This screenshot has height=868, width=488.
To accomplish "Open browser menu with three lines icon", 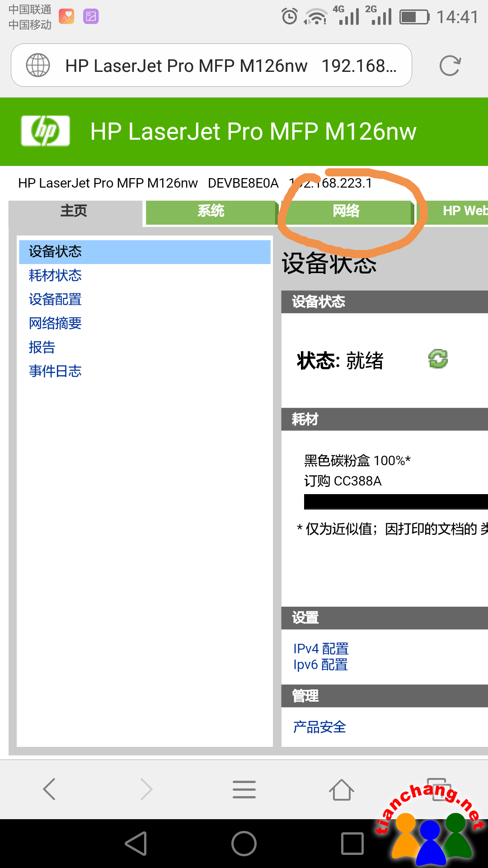I will pyautogui.click(x=244, y=789).
